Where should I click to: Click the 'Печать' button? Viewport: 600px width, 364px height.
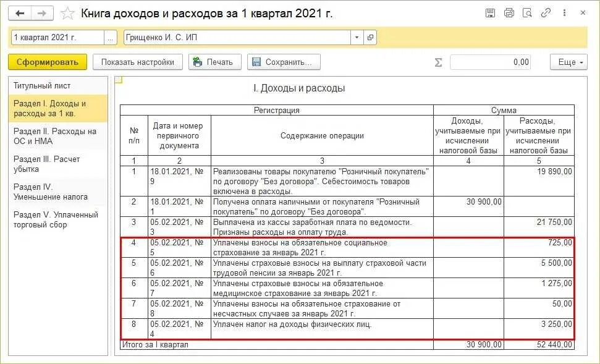[x=214, y=62]
